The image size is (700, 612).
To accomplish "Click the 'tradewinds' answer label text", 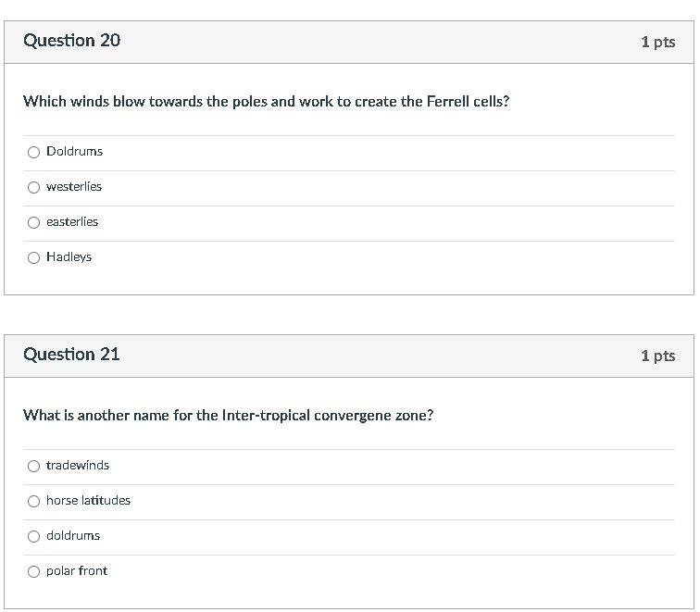I will click(x=78, y=465).
